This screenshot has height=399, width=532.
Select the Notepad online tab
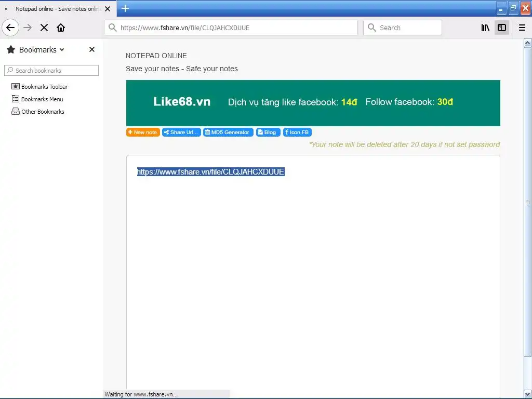click(x=58, y=9)
